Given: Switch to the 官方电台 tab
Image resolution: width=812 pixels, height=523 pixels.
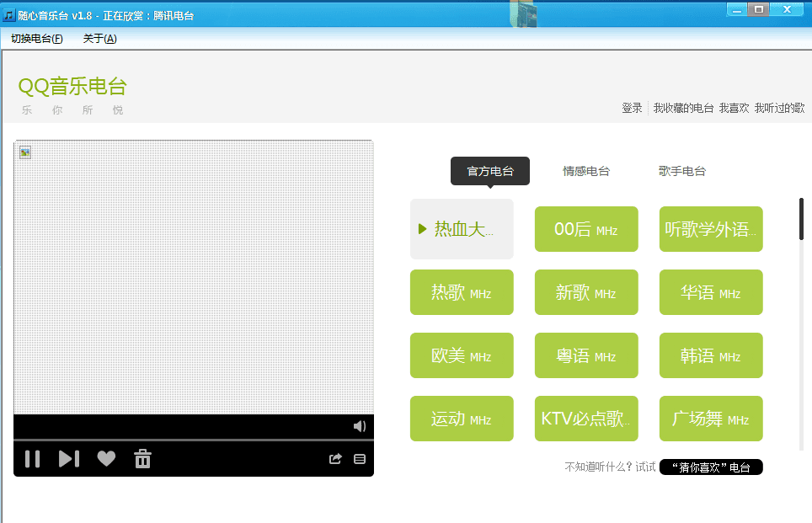Looking at the screenshot, I should 490,171.
